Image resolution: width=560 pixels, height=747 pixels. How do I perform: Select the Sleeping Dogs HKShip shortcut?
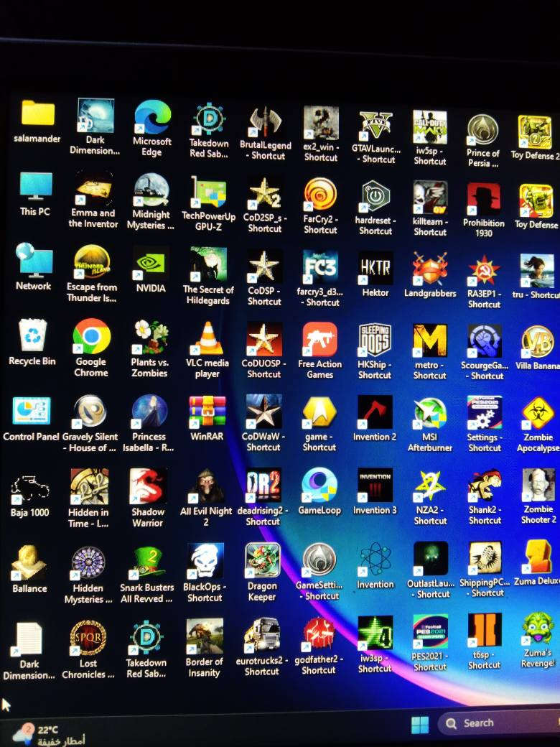[x=375, y=340]
